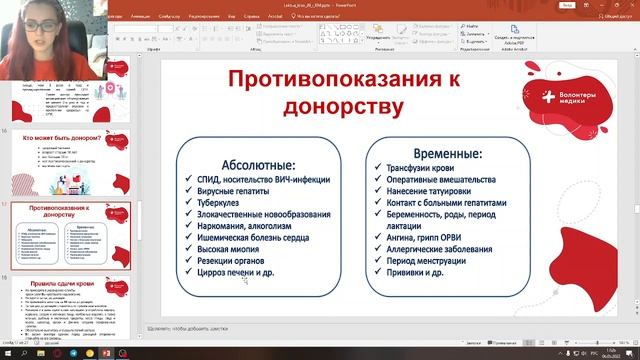Switch to Reading view icon
Image resolution: width=640 pixels, height=360 pixels.
554,343
